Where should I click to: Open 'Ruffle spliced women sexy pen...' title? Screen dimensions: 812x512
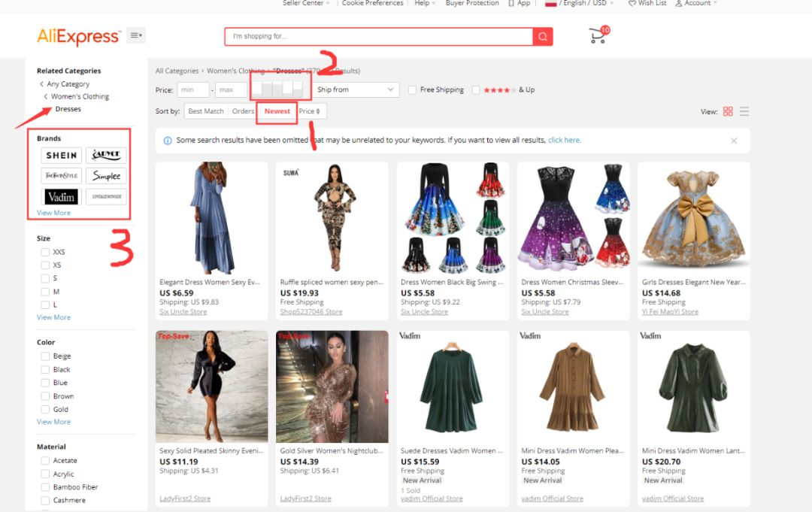(x=332, y=282)
